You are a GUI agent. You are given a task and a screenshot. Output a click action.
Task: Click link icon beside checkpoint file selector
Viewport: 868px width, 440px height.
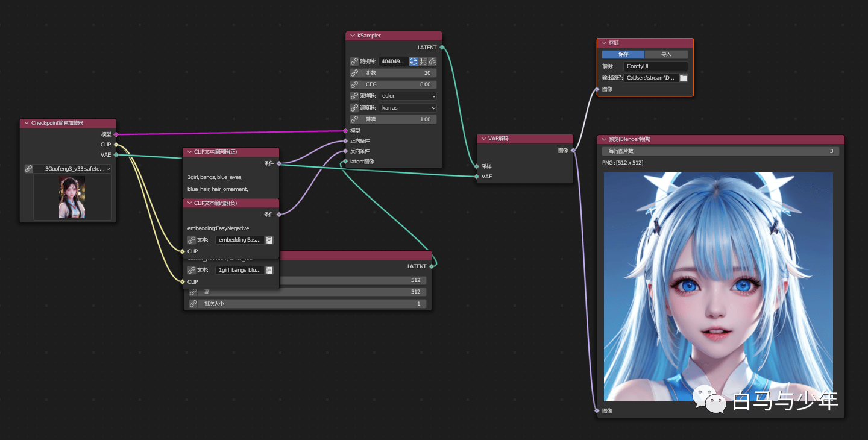(x=28, y=169)
